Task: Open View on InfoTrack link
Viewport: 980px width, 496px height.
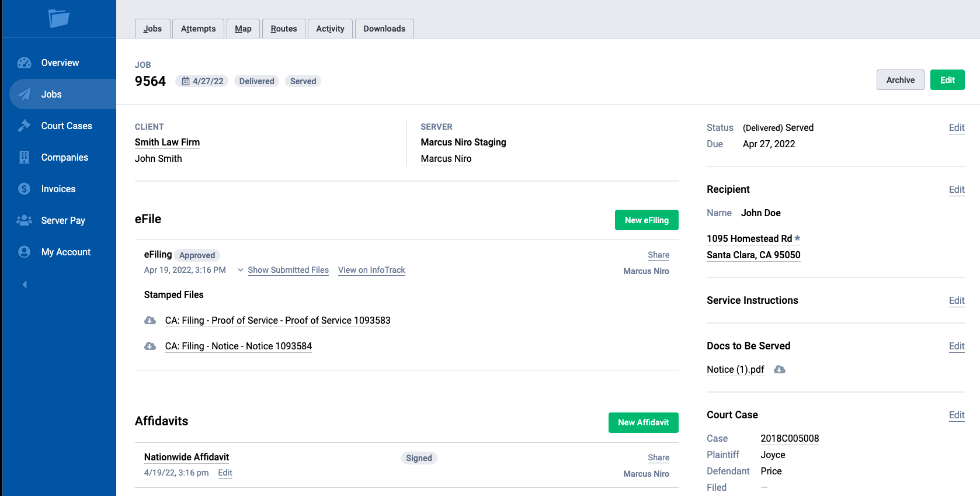Action: [x=371, y=270]
